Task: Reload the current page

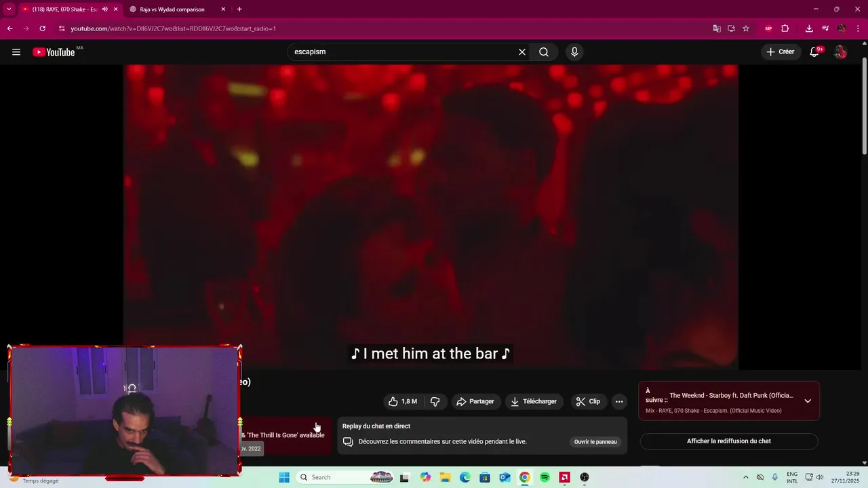Action: click(x=42, y=28)
